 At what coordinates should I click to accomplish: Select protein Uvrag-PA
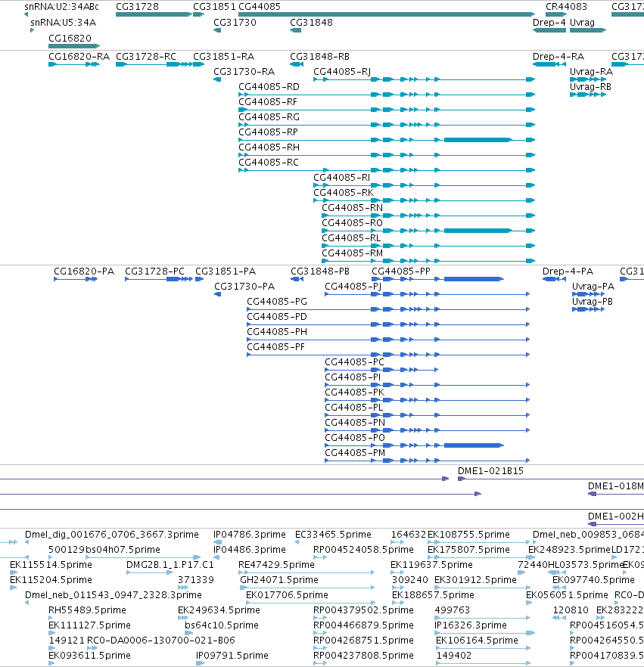[x=588, y=294]
